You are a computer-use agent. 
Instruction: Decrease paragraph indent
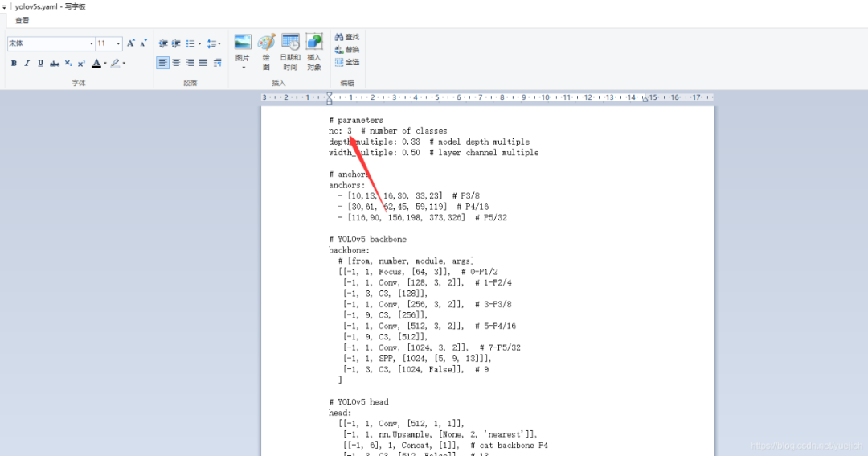click(x=162, y=43)
